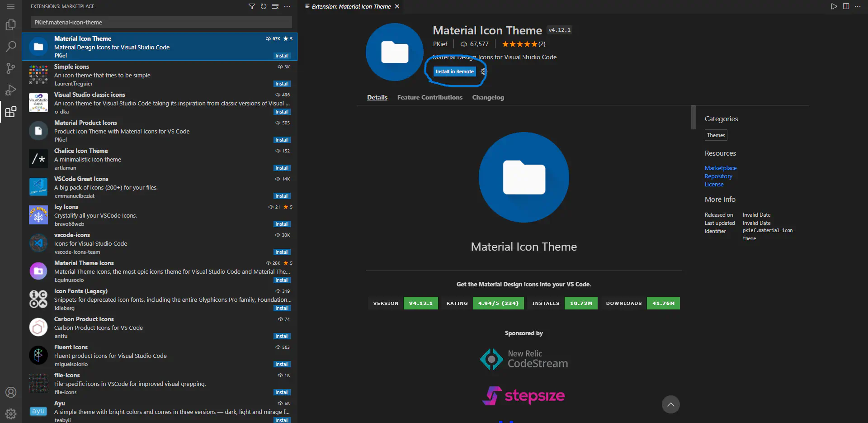
Task: Open the Accounts menu icon
Action: pos(11,392)
